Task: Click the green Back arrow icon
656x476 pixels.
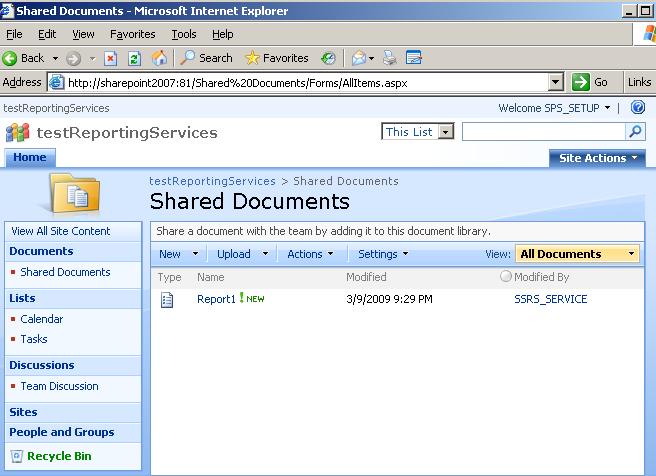Action: coord(10,58)
